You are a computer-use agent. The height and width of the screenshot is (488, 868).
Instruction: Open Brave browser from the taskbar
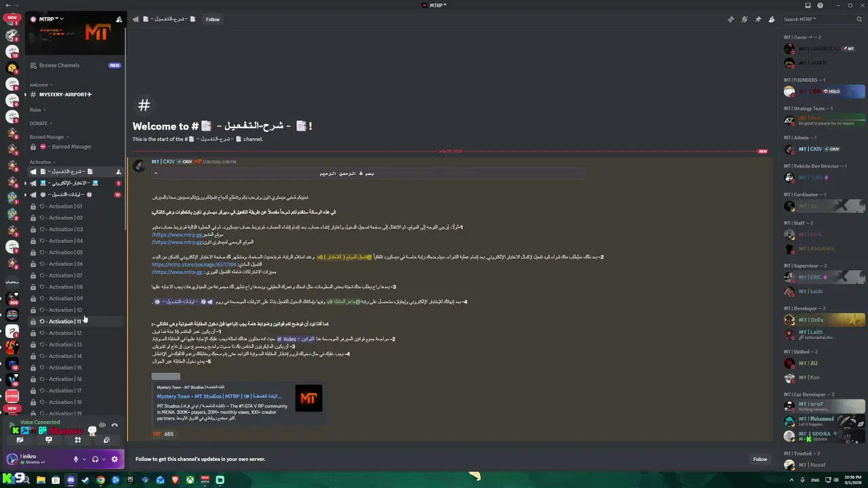[175, 480]
